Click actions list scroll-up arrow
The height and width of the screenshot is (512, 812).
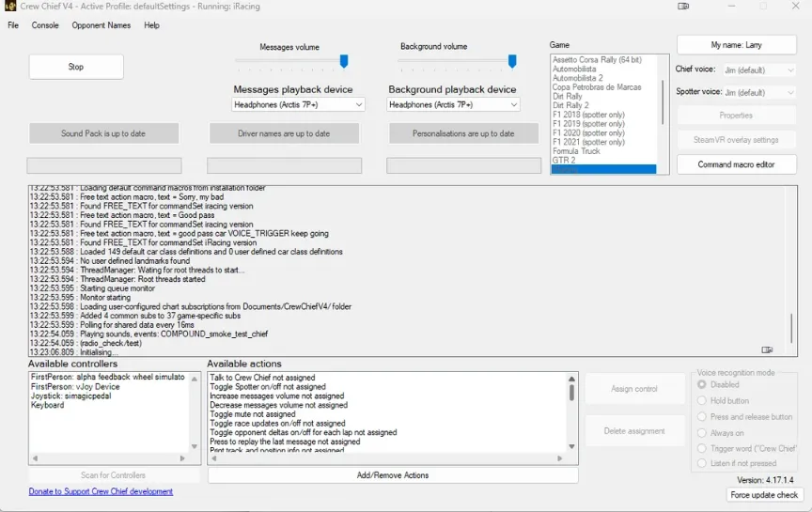tap(571, 379)
